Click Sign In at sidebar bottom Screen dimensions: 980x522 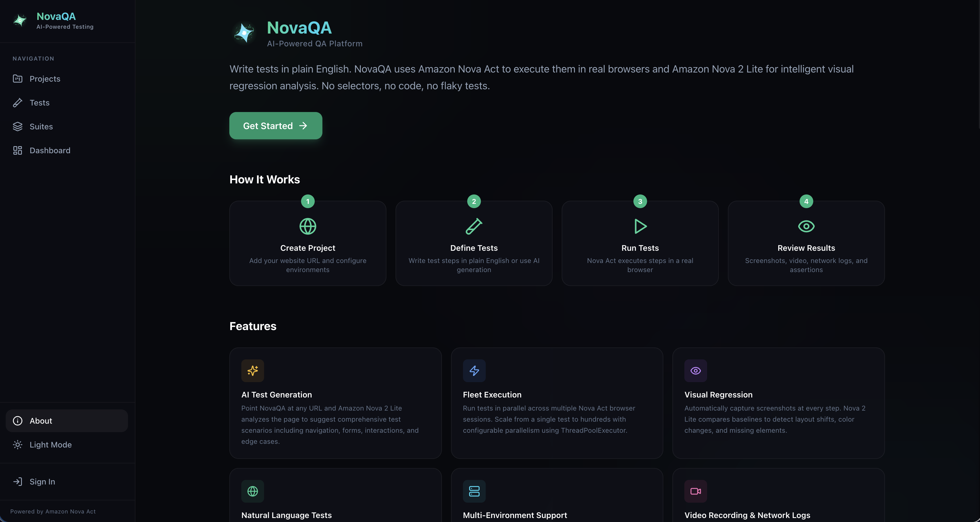[42, 482]
